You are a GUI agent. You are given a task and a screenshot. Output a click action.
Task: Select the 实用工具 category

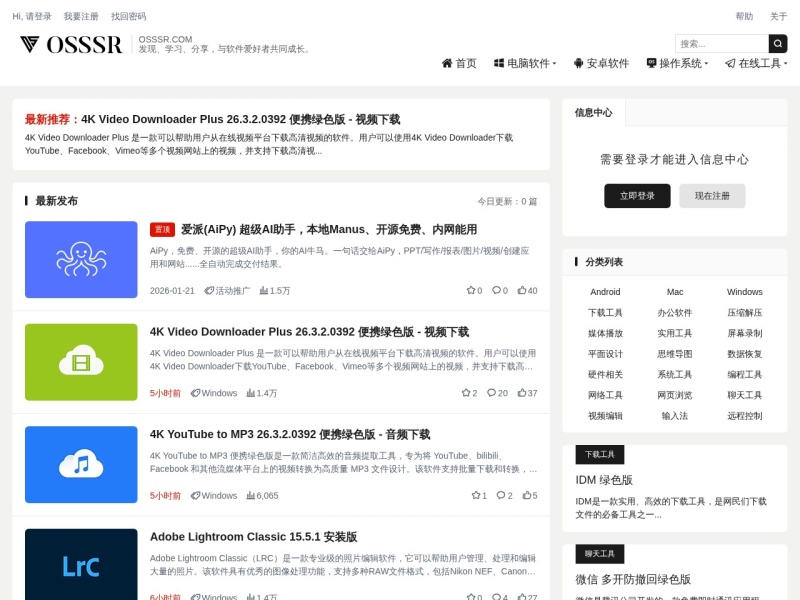pyautogui.click(x=674, y=333)
